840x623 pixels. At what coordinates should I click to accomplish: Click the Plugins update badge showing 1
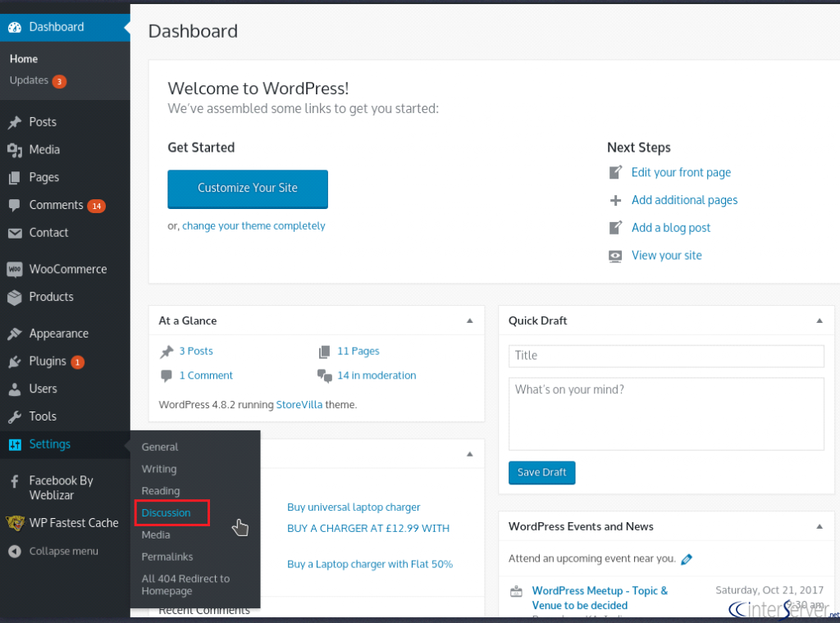78,362
